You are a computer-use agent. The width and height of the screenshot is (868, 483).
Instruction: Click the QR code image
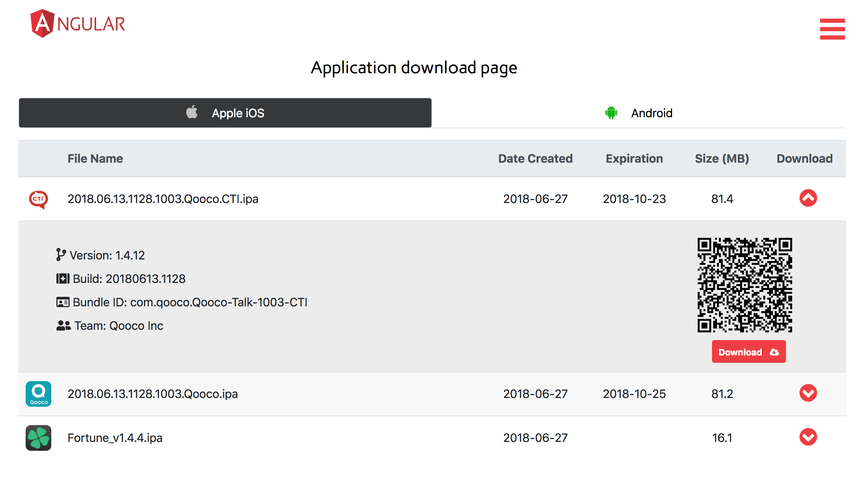(745, 285)
